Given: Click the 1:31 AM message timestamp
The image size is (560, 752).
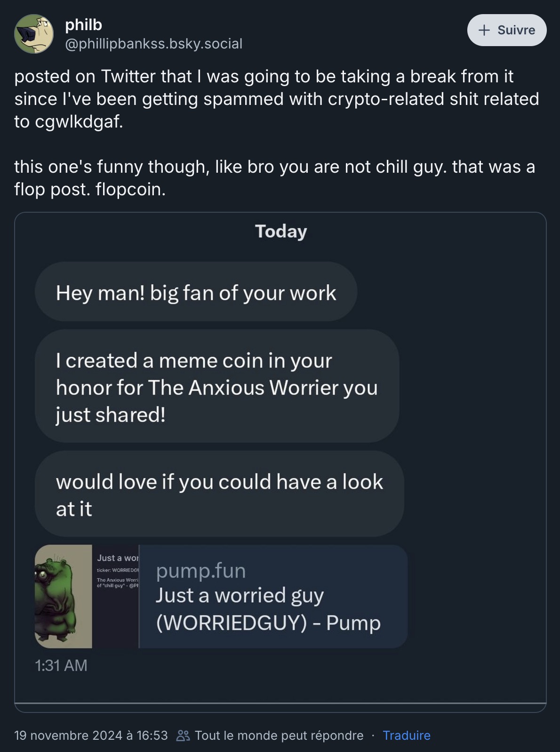Looking at the screenshot, I should point(61,665).
